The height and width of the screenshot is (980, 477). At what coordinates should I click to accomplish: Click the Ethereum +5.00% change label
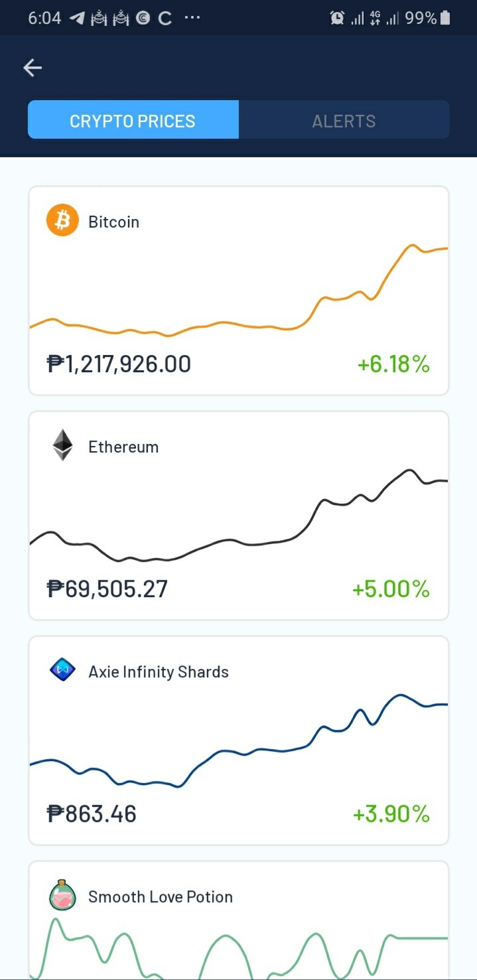391,589
